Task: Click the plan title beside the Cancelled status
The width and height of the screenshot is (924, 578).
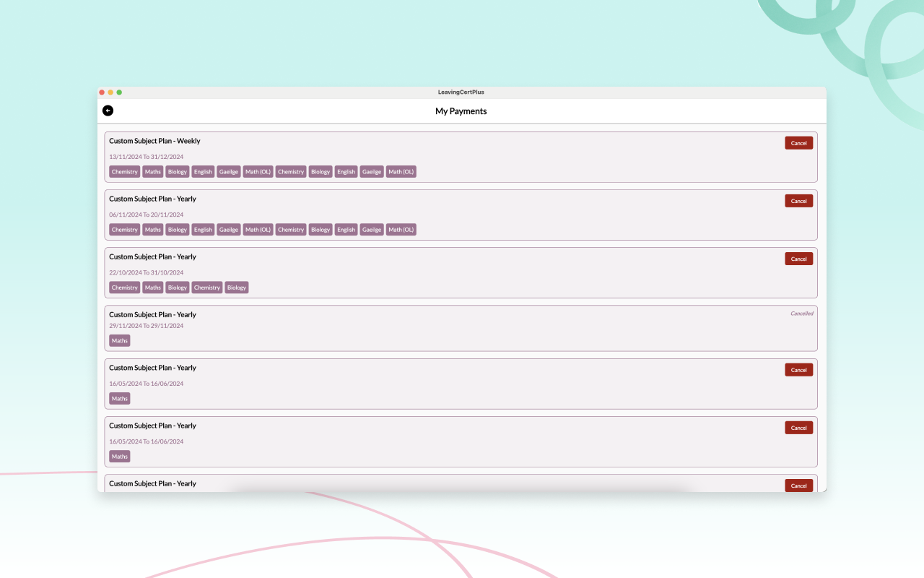Action: 152,314
